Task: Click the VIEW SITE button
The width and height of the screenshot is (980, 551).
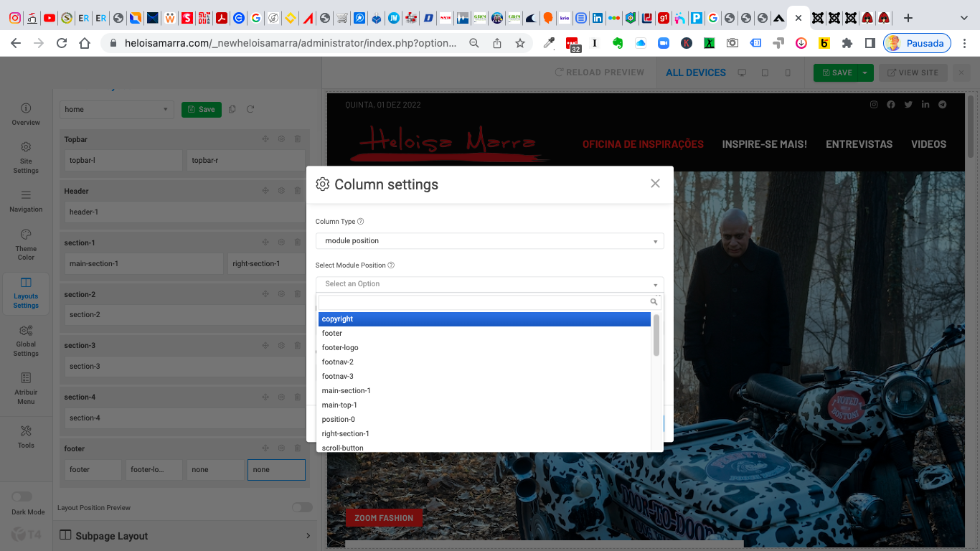Action: [913, 72]
